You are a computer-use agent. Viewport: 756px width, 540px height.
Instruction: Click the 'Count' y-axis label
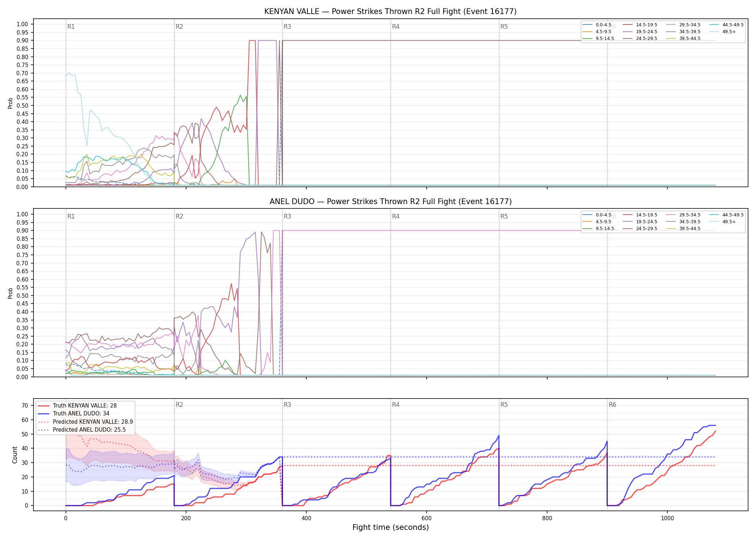(x=15, y=455)
